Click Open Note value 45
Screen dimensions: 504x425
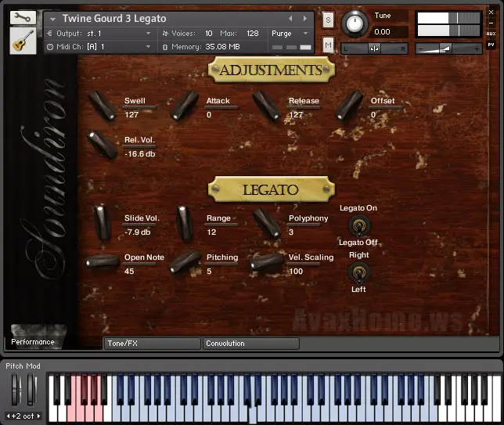point(129,272)
